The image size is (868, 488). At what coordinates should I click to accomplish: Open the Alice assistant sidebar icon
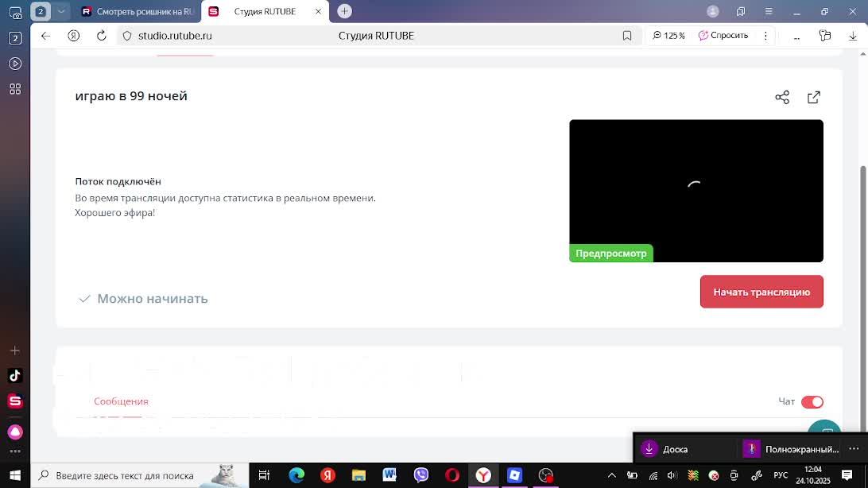click(15, 432)
